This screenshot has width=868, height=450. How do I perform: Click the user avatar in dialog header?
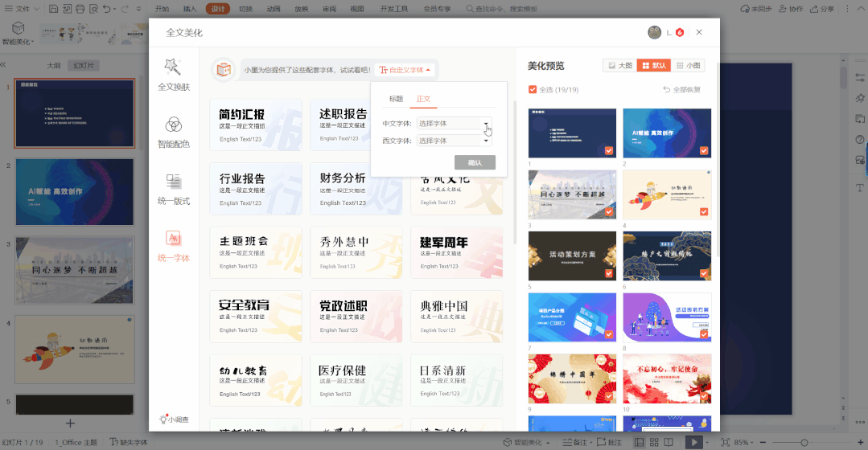tap(654, 33)
